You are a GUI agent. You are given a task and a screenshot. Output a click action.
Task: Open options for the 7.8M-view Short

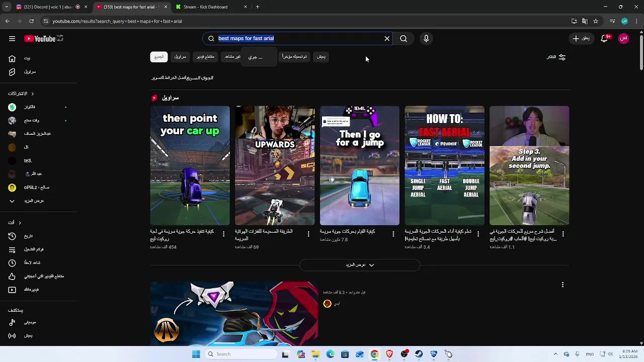click(393, 234)
